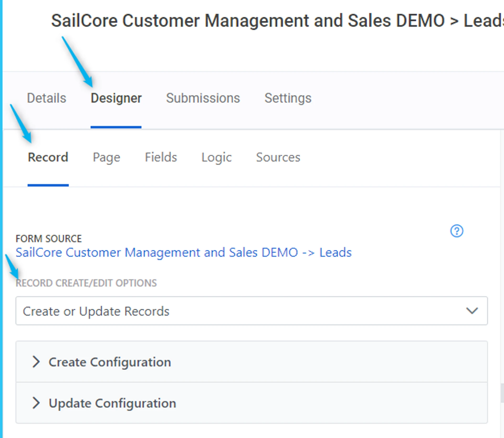The width and height of the screenshot is (504, 438).
Task: Select the Record sub-tab
Action: [48, 157]
